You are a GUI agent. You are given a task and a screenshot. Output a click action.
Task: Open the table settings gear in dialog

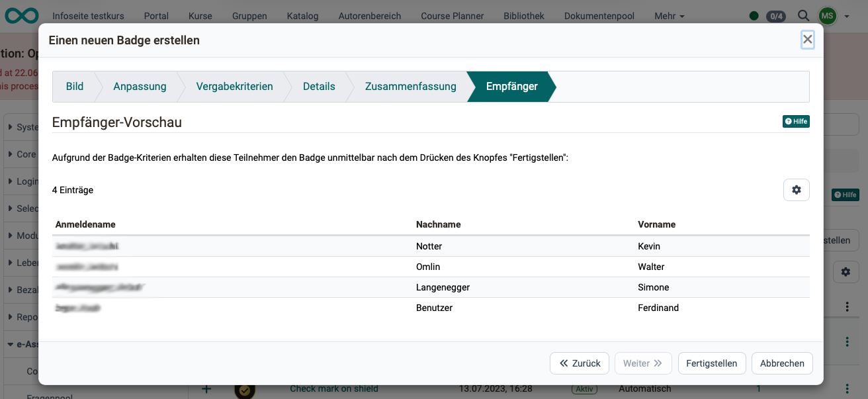pos(797,190)
